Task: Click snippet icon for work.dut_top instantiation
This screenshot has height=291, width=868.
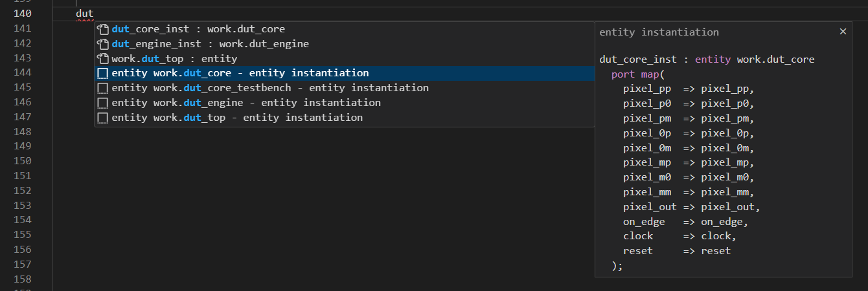Action: point(102,118)
